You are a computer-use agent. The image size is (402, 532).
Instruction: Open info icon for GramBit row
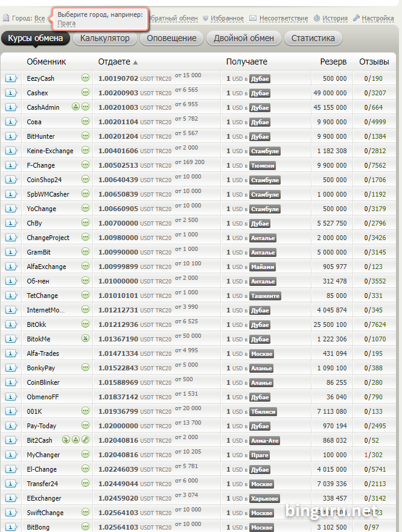coord(11,252)
